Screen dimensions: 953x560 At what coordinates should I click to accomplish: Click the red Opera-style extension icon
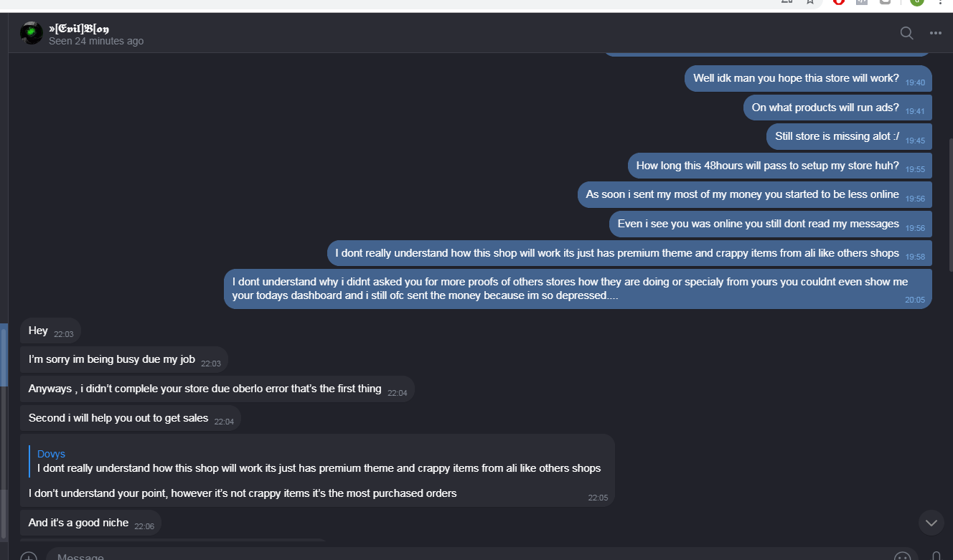(839, 2)
